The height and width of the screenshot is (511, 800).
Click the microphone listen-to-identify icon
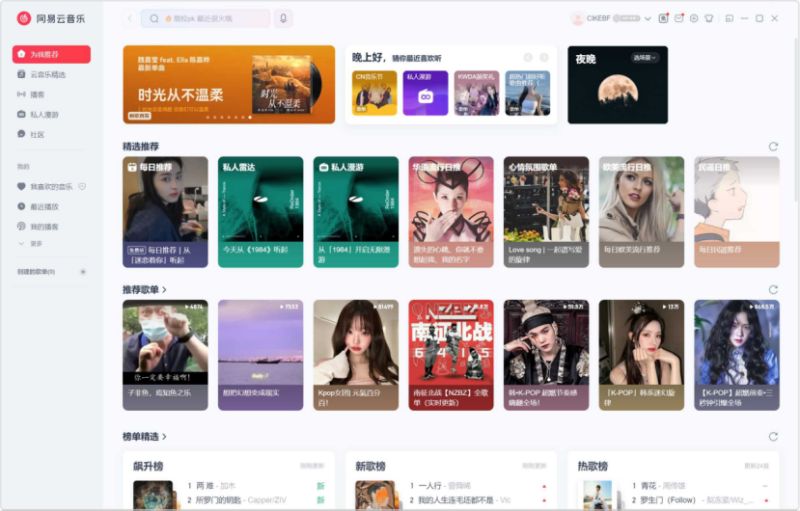tap(283, 18)
